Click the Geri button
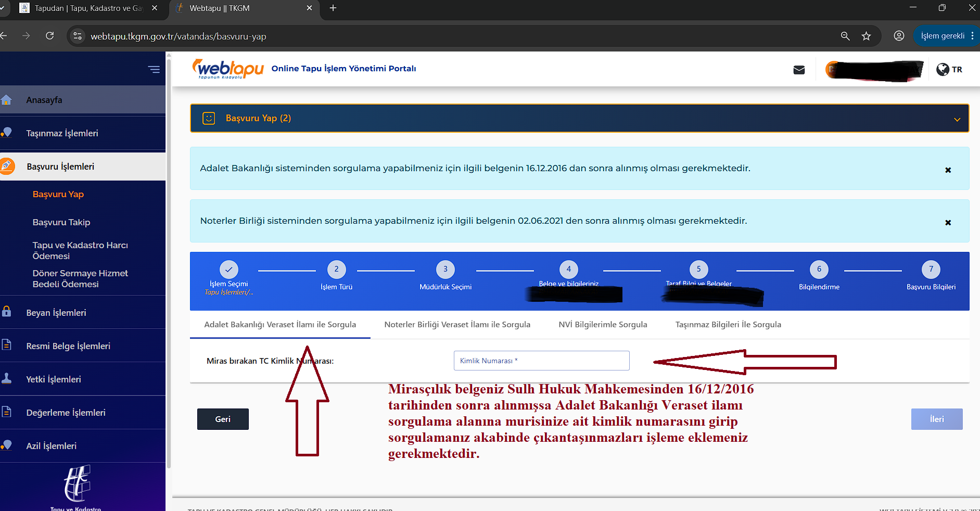This screenshot has height=511, width=980. coord(223,419)
